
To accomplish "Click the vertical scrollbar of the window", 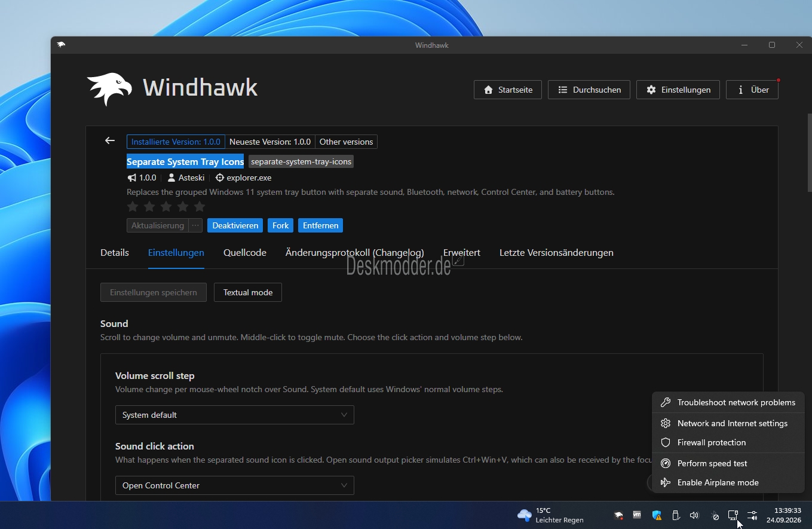I will (x=810, y=152).
